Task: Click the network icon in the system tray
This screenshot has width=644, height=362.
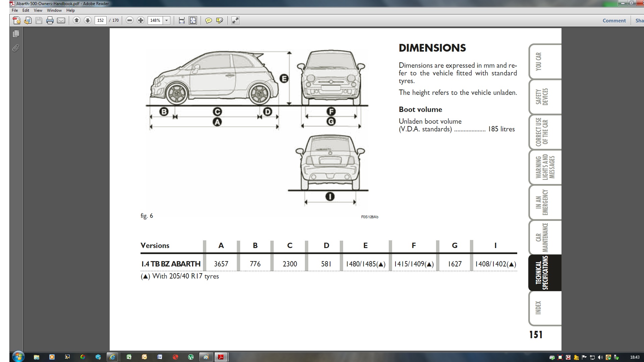Action: point(592,357)
